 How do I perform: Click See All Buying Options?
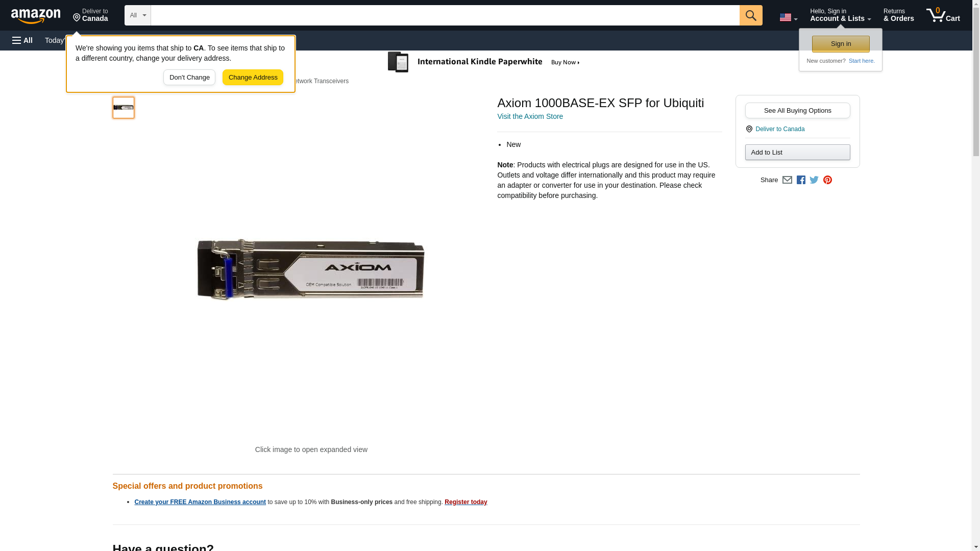click(797, 110)
